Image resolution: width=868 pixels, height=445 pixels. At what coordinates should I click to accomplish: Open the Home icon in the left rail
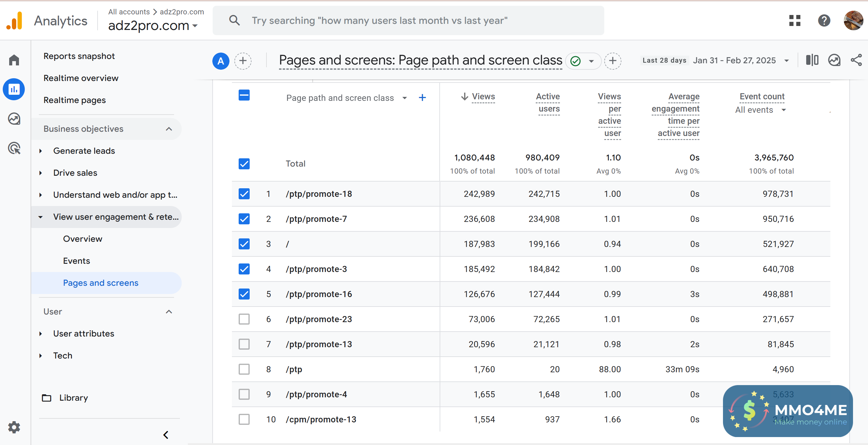pyautogui.click(x=14, y=60)
